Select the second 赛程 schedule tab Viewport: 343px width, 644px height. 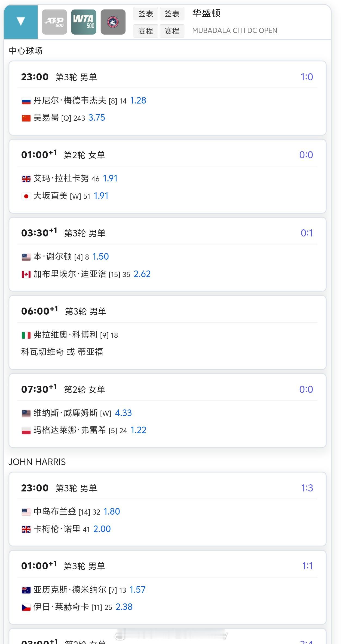[172, 31]
